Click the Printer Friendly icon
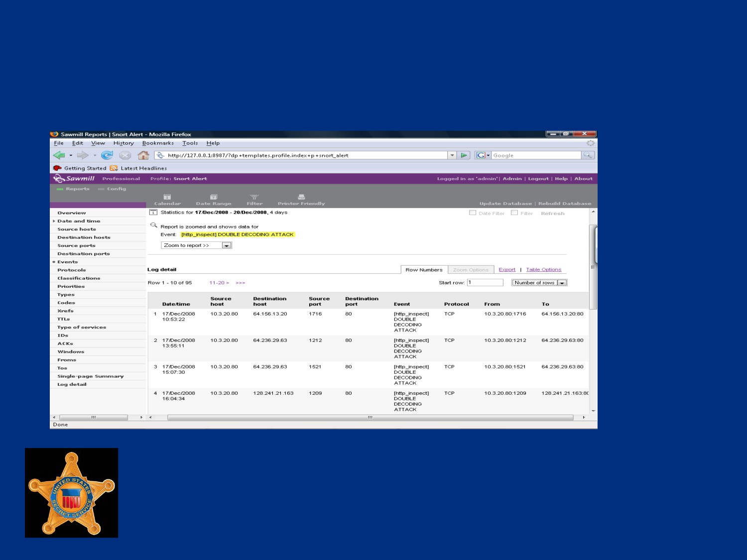747x560 pixels. [x=301, y=197]
